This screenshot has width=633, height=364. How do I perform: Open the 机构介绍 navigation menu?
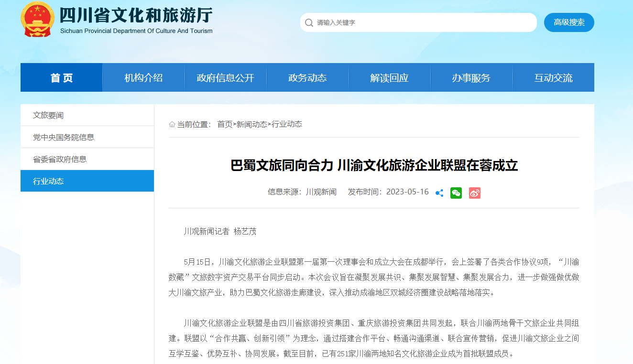143,77
